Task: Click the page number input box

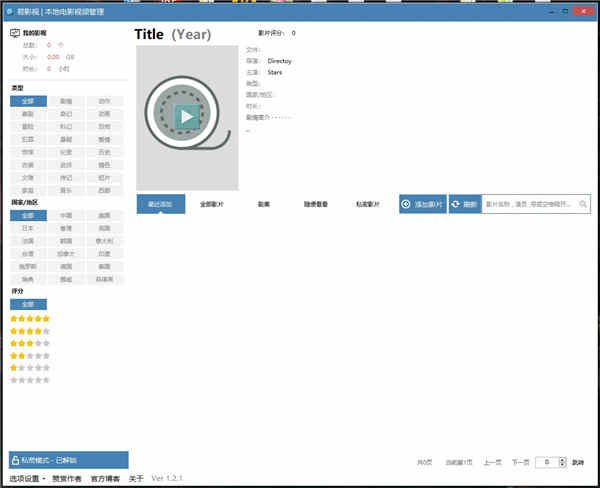Action: (547, 462)
